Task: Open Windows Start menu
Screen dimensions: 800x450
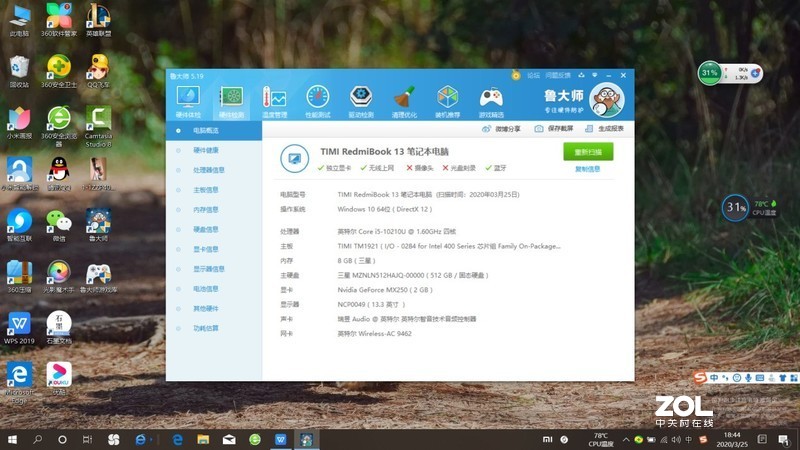Action: [x=12, y=439]
